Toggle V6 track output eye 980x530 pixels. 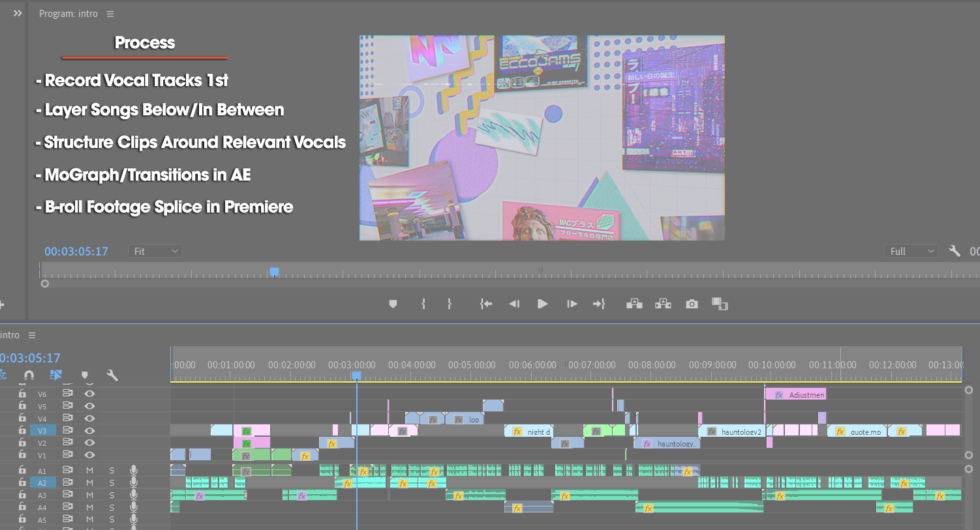pyautogui.click(x=89, y=394)
